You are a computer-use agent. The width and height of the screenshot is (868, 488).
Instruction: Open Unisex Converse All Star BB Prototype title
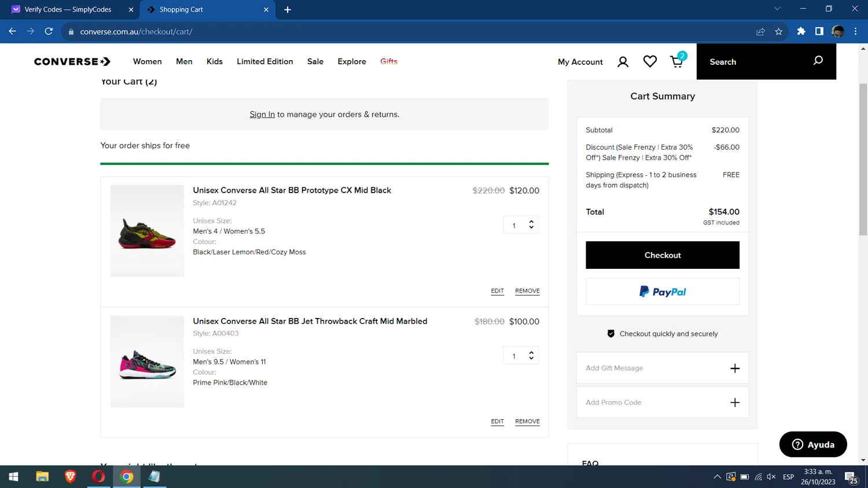[x=292, y=190]
